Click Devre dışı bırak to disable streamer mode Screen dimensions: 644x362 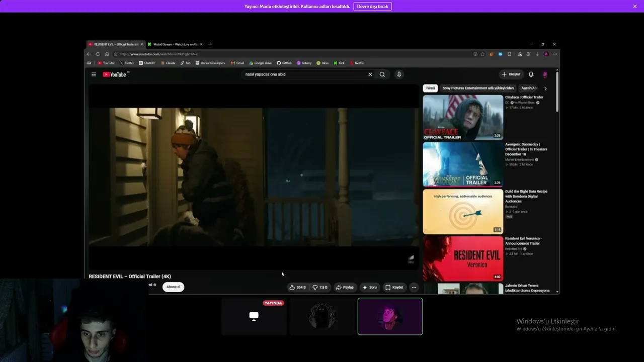(372, 7)
